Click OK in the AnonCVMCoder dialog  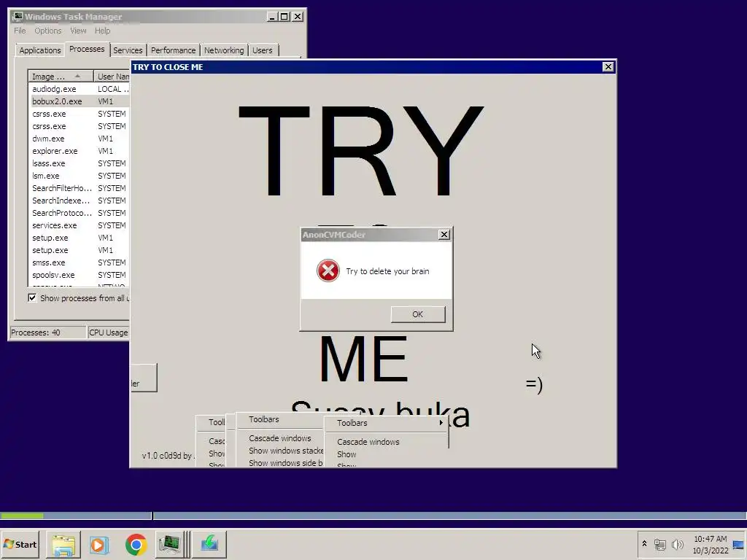418,314
